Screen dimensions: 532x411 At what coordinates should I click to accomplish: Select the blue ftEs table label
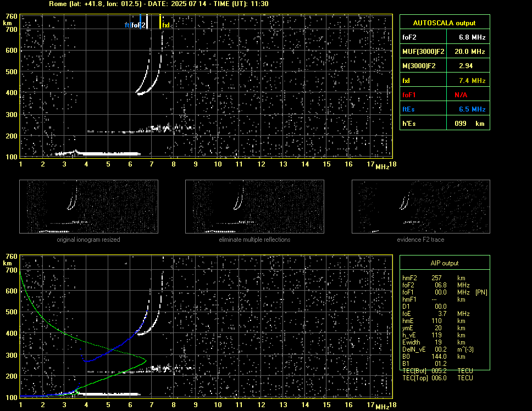408,109
